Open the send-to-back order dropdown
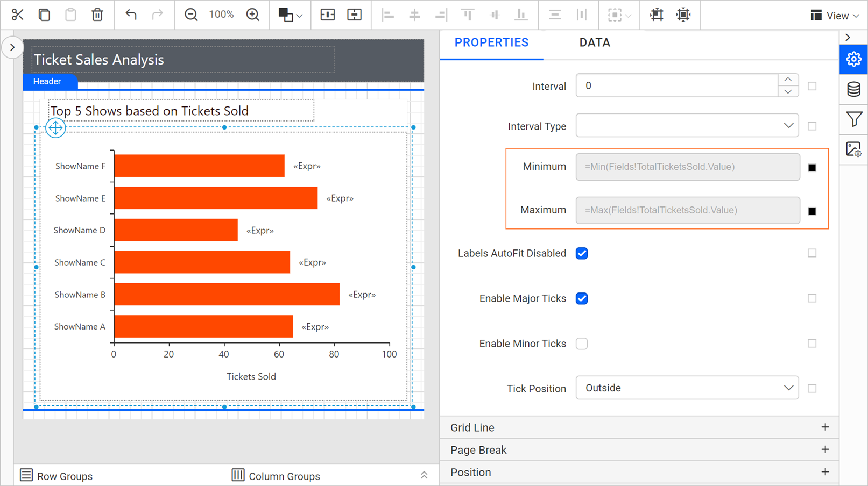 pos(291,15)
